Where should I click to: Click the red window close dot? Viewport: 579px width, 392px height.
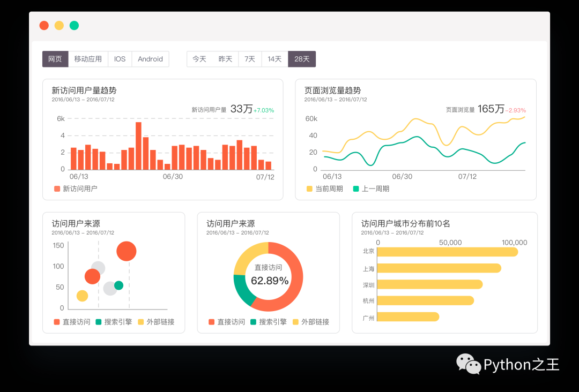coord(44,26)
